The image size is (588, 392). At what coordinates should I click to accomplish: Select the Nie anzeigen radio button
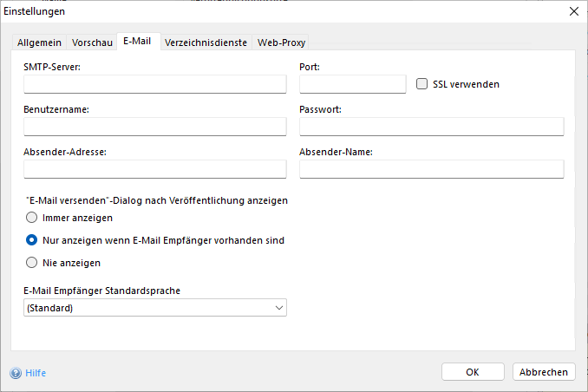[32, 263]
